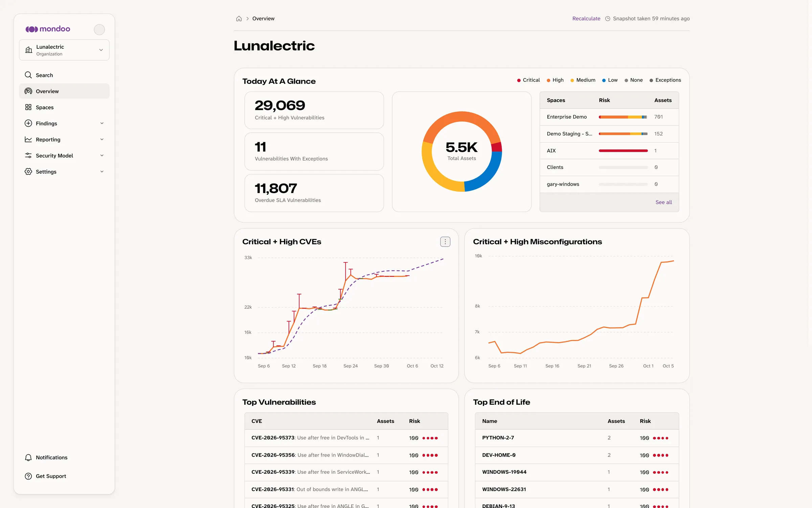Click the AIX red risk bar

point(623,151)
